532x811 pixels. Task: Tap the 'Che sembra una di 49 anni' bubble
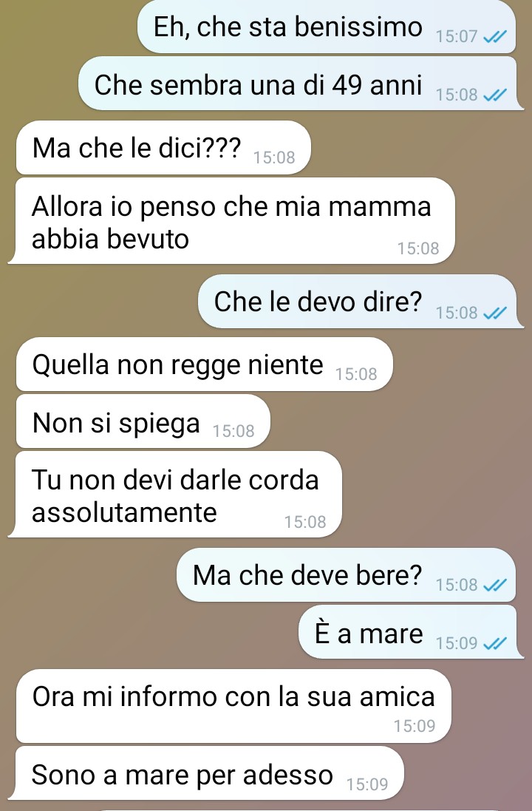tap(299, 84)
